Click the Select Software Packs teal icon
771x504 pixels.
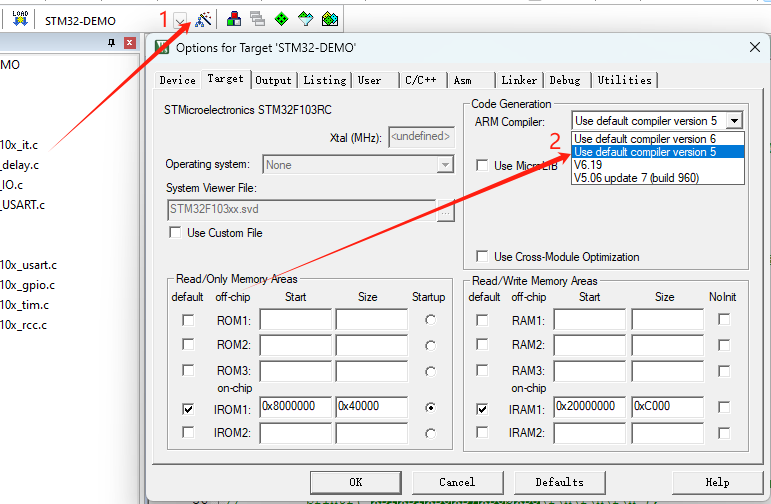point(305,19)
